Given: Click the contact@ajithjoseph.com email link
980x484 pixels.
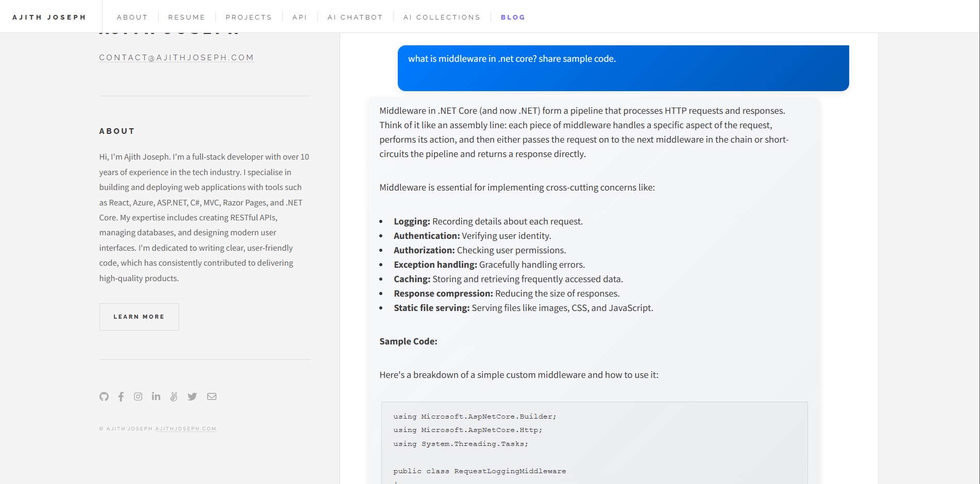Looking at the screenshot, I should pos(177,58).
